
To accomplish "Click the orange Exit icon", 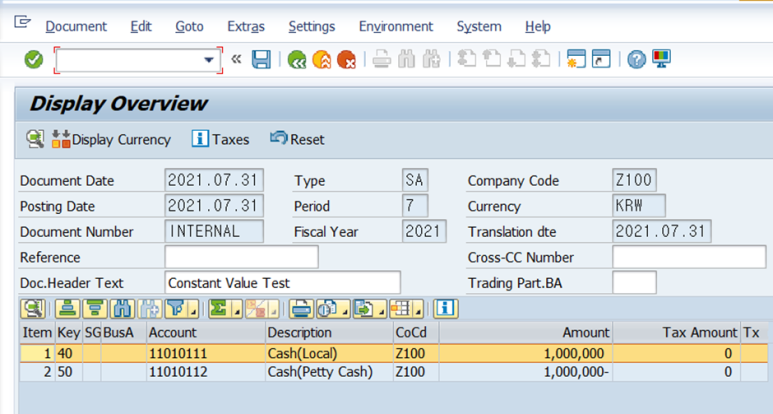I will point(321,60).
